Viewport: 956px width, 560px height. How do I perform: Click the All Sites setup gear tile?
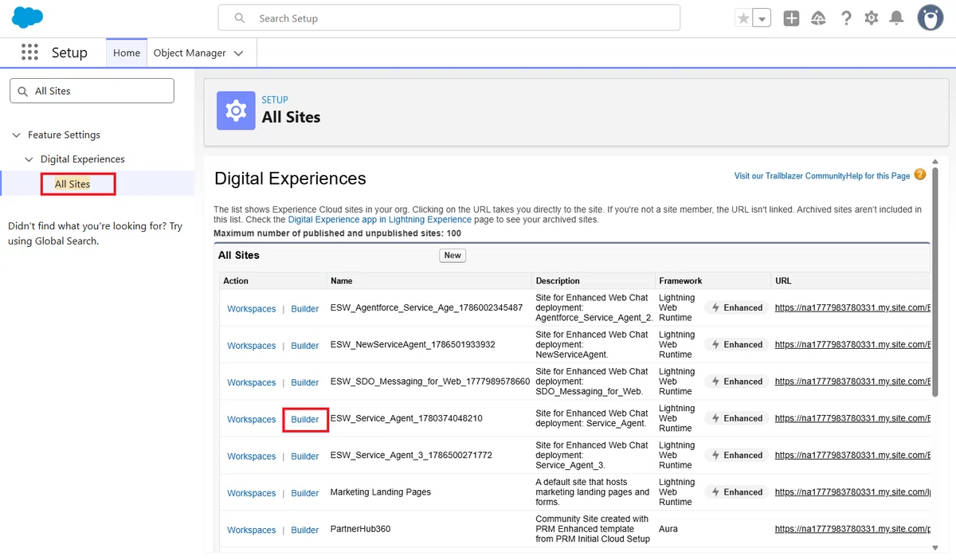pyautogui.click(x=236, y=110)
